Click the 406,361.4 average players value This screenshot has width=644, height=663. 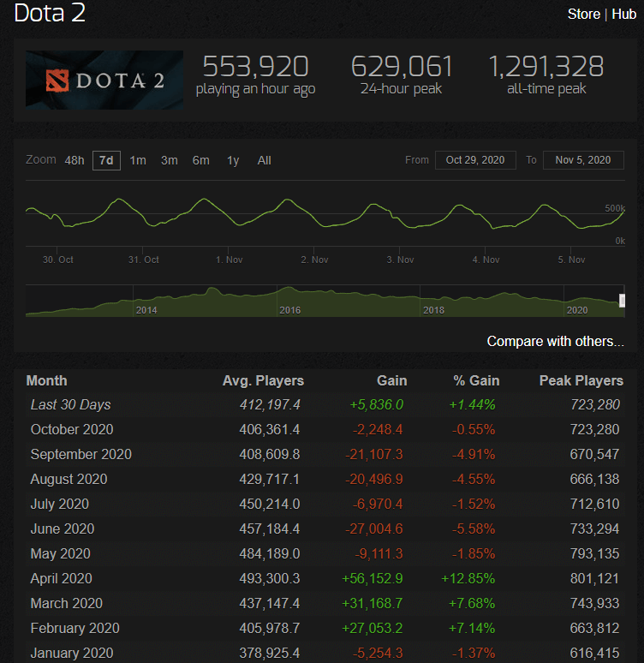coord(270,430)
